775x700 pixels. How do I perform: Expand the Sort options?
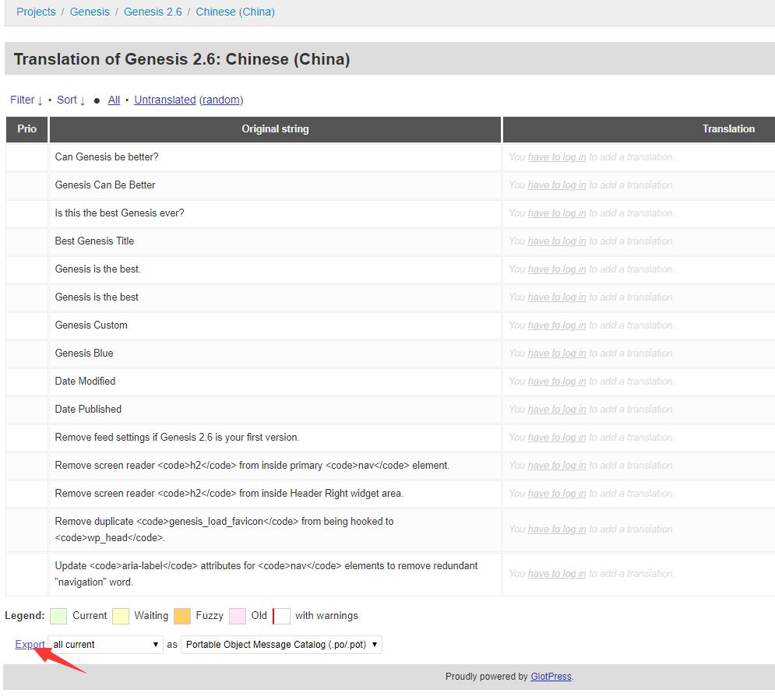pyautogui.click(x=71, y=100)
